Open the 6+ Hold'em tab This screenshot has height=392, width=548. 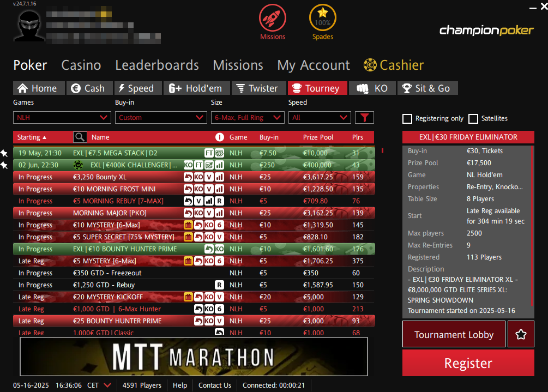point(197,88)
